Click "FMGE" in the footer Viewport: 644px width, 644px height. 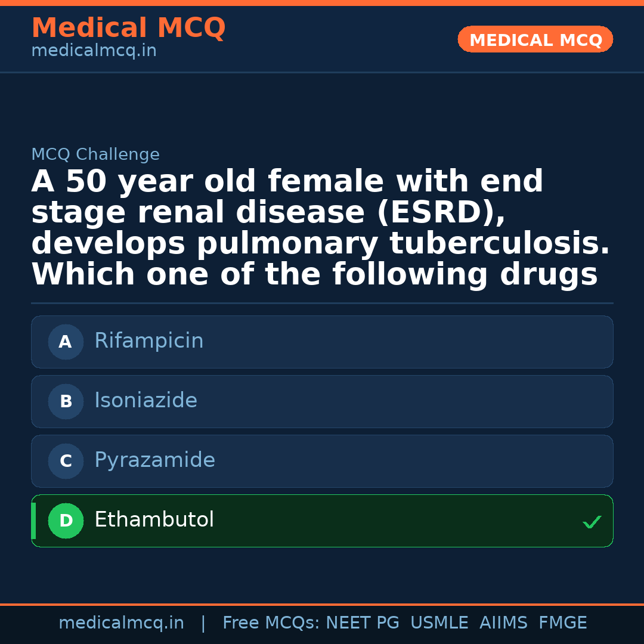pyautogui.click(x=562, y=623)
